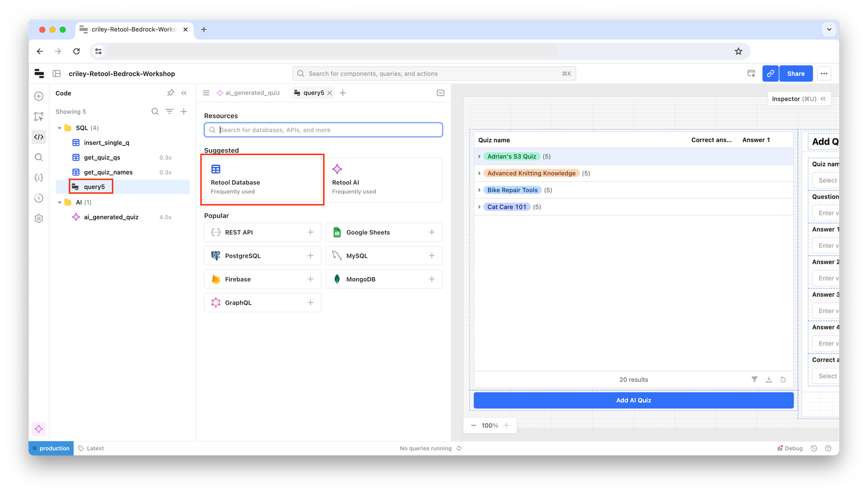Click the Add AI Quiz button
Screen dimensions: 868x493
tap(634, 400)
